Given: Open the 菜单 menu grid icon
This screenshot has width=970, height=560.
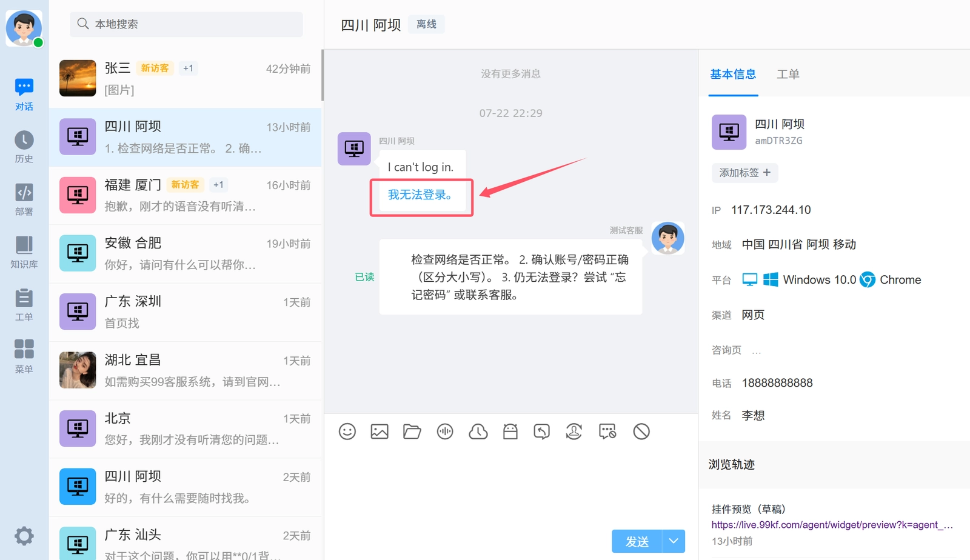Looking at the screenshot, I should coord(24,357).
